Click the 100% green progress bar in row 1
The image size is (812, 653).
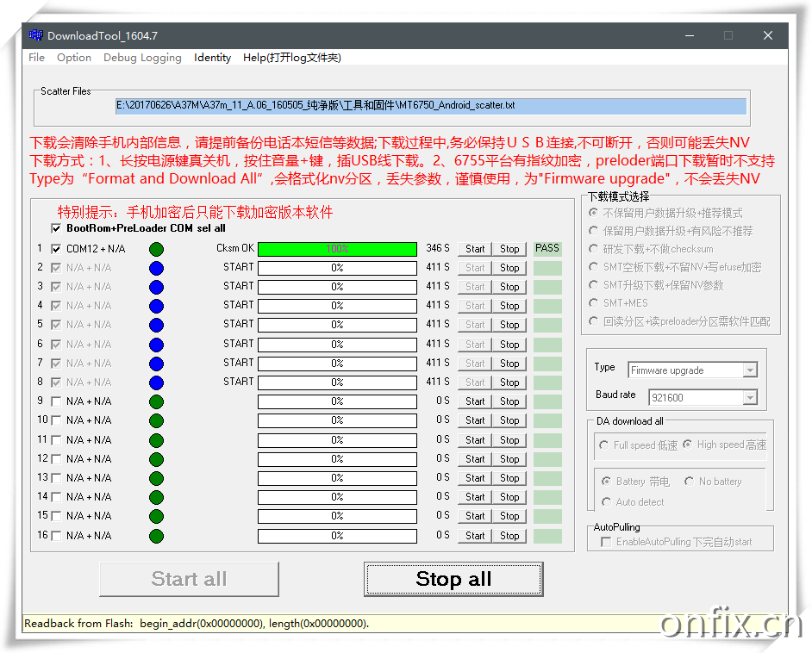(x=337, y=249)
